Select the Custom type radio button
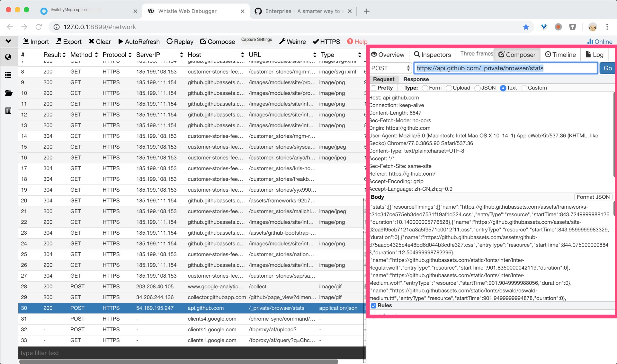The height and width of the screenshot is (364, 617). pos(524,88)
